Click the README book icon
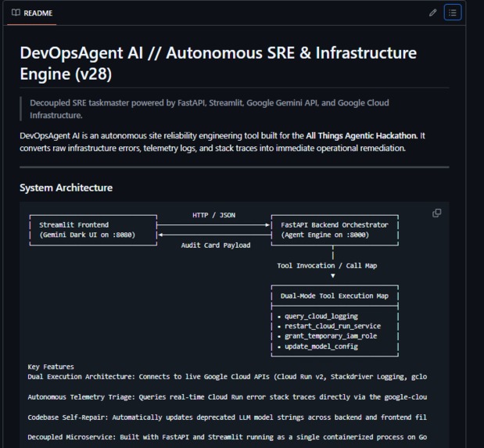484x448 pixels. (x=16, y=13)
